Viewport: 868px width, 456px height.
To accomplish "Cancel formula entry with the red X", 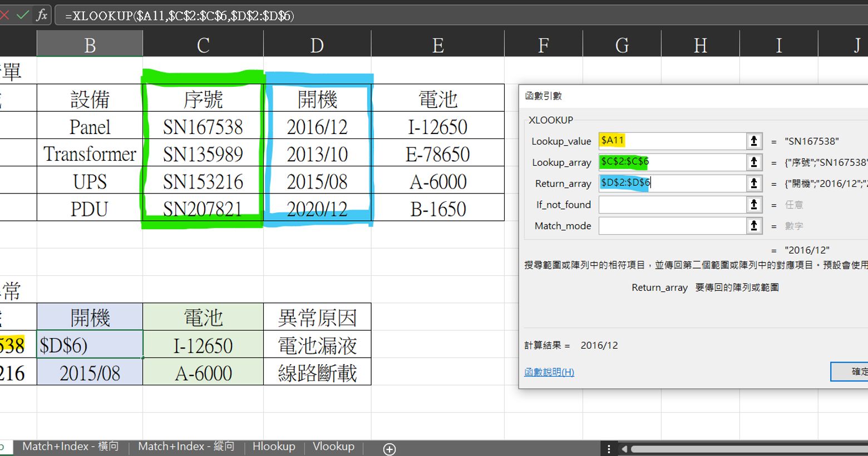I will pos(4,15).
